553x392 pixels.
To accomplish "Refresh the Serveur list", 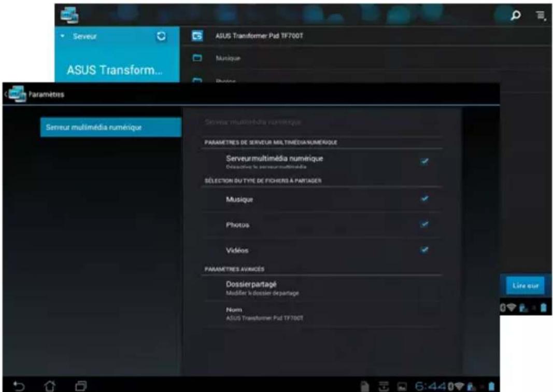I will click(161, 36).
